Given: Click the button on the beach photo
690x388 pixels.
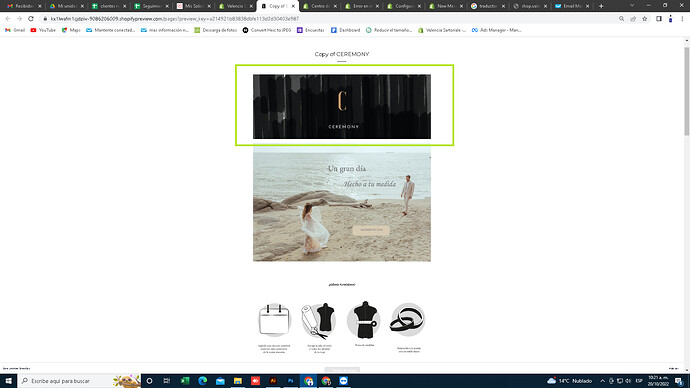Looking at the screenshot, I should 371,230.
